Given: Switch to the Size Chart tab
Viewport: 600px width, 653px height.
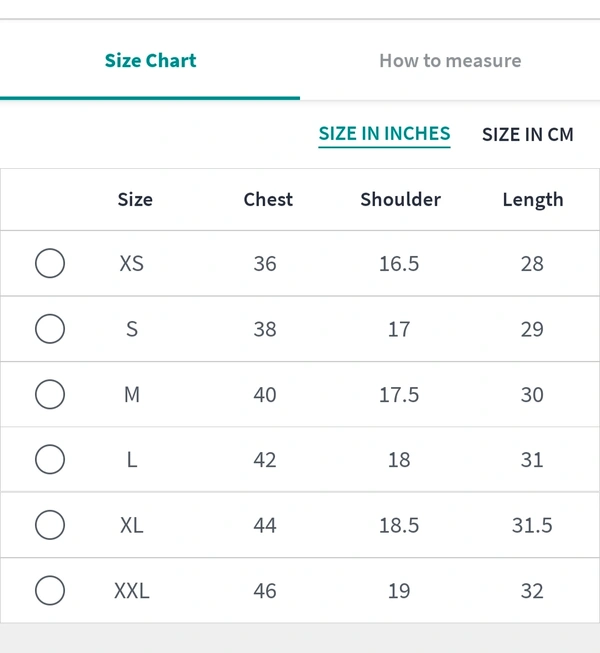Looking at the screenshot, I should pyautogui.click(x=150, y=61).
